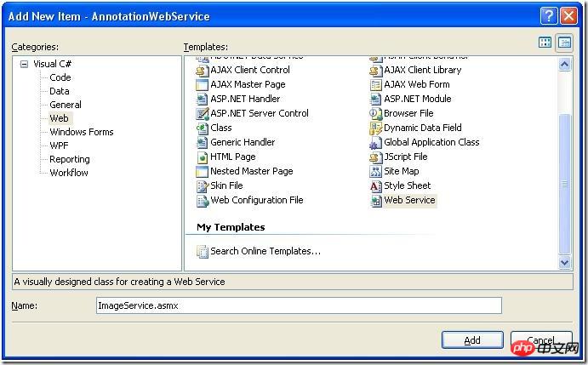Select the AJAX Web Form icon
Screen dimensions: 588x365
376,85
